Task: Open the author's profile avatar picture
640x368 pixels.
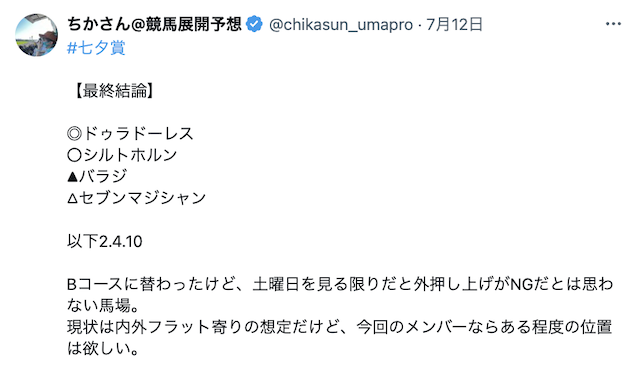Action: 36,35
